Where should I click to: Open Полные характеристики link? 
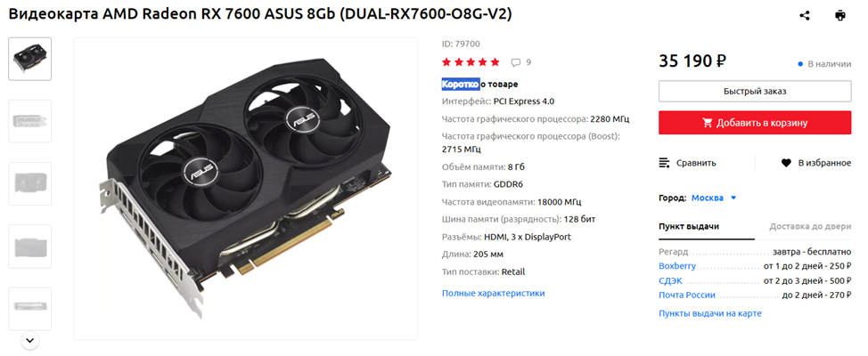(493, 293)
